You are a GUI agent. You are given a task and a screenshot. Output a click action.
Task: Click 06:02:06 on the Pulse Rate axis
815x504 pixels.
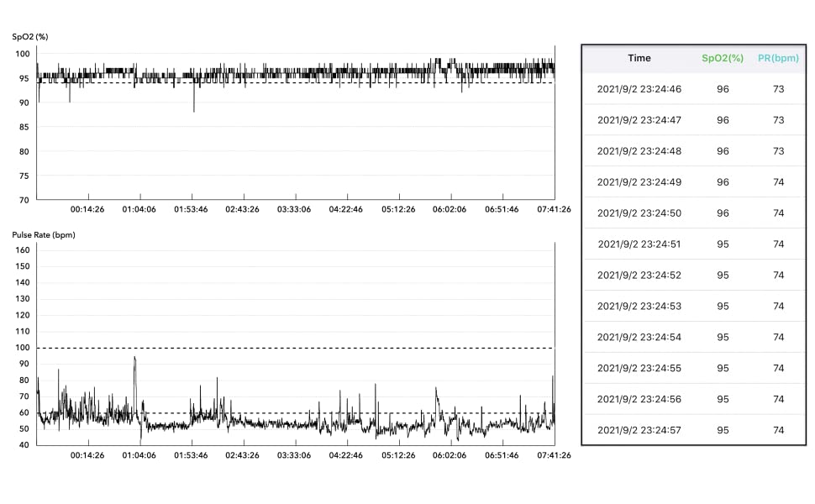(x=450, y=455)
